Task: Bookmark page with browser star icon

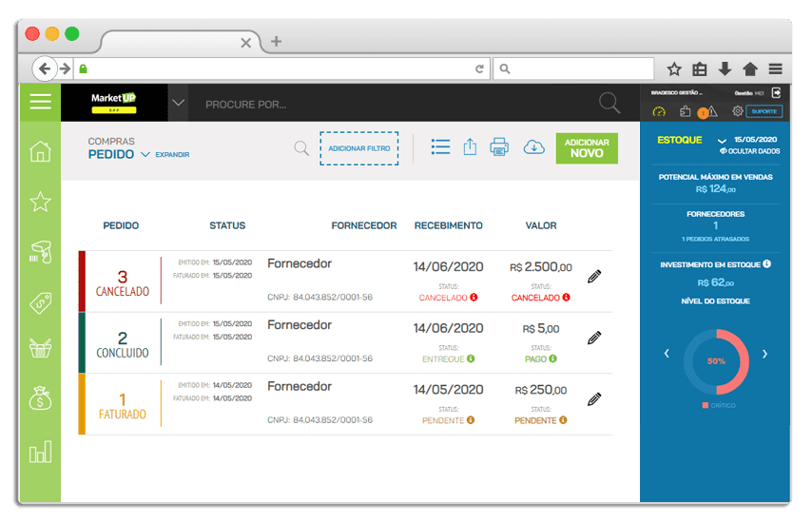Action: click(674, 68)
